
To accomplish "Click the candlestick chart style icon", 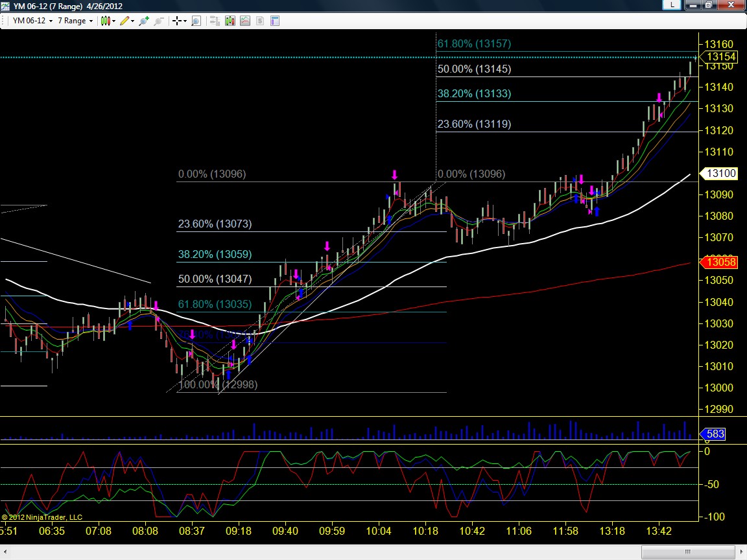I will pyautogui.click(x=105, y=21).
